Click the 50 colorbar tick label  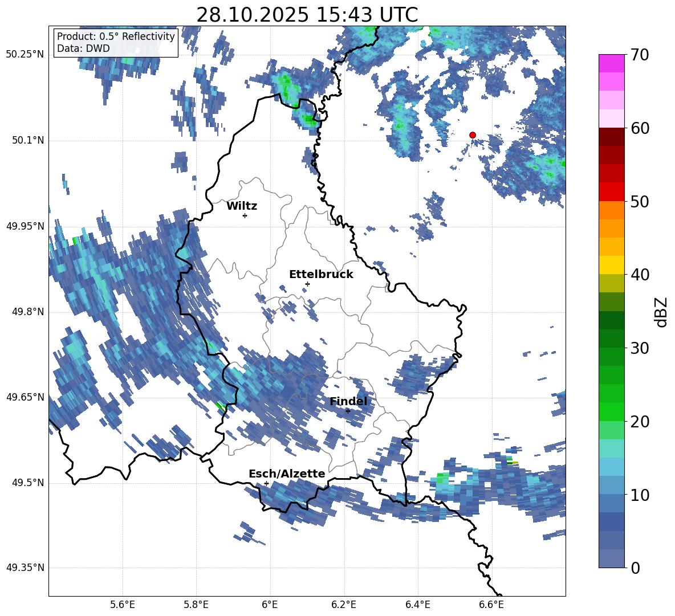[x=640, y=201]
